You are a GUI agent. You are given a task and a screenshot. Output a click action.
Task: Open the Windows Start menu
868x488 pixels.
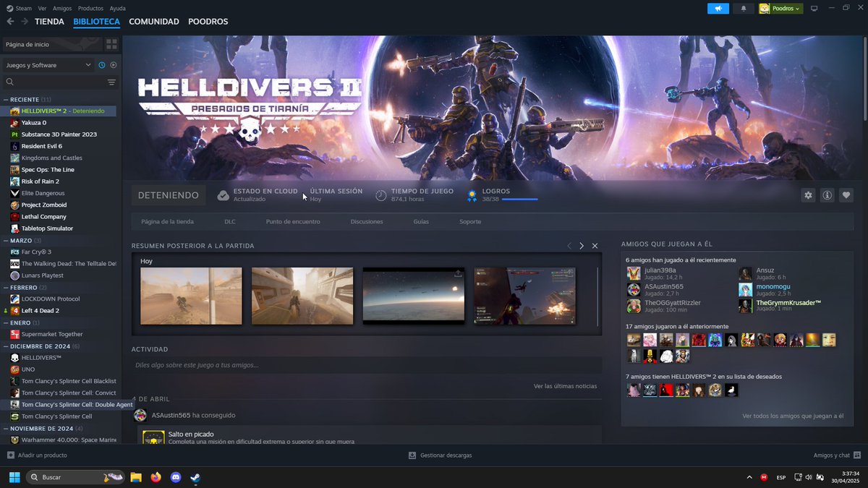14,477
